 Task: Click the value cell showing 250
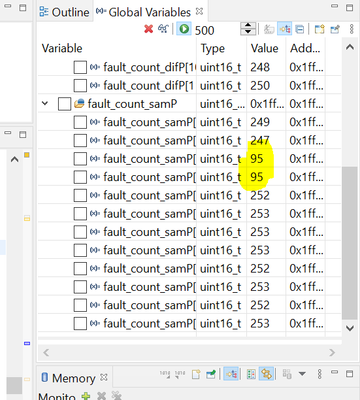click(266, 86)
